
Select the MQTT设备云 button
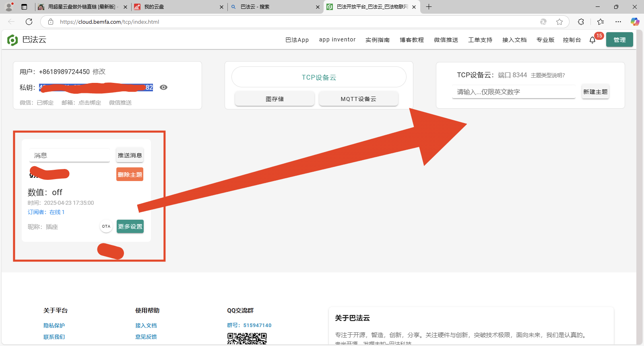359,99
